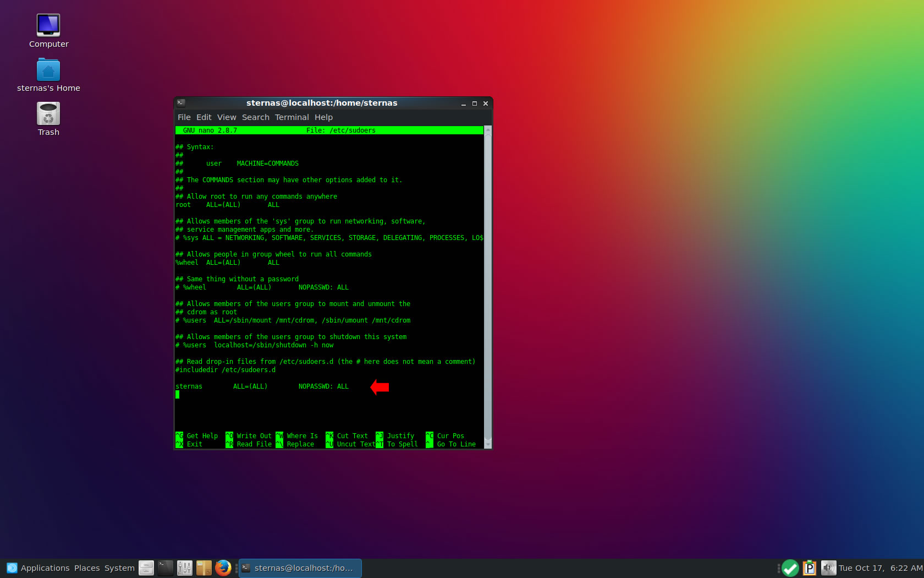Click the '# %users localhost=/sbin/shutdown -h now' line
Screen dimensions: 924x578
click(254, 345)
